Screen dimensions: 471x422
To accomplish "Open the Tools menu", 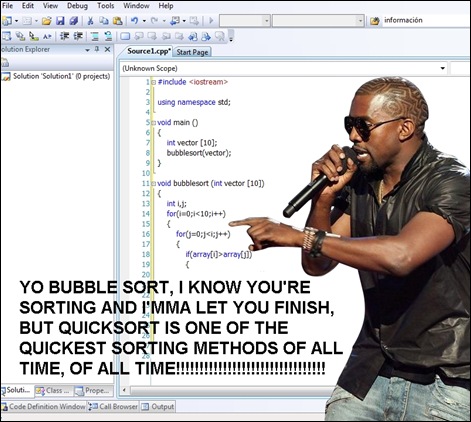I will 106,6.
